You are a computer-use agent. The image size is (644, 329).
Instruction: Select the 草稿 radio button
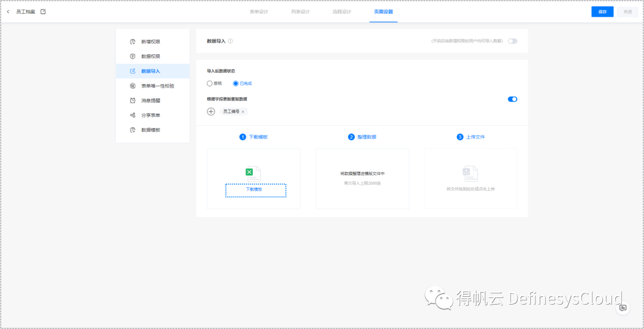(210, 83)
